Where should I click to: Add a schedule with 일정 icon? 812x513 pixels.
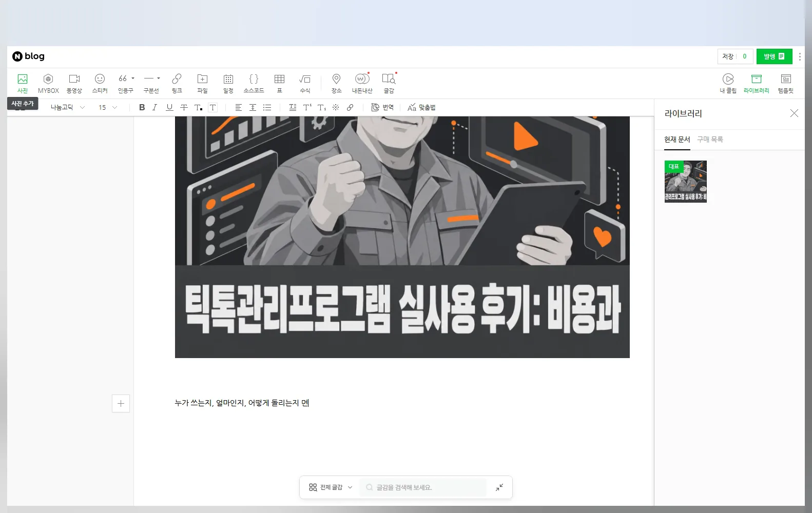pyautogui.click(x=228, y=83)
